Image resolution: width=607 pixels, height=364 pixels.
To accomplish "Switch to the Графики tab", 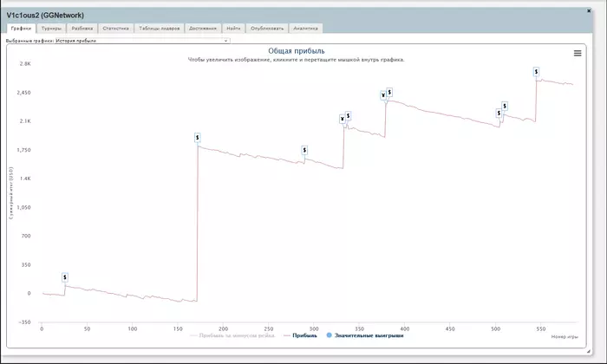I will 22,29.
